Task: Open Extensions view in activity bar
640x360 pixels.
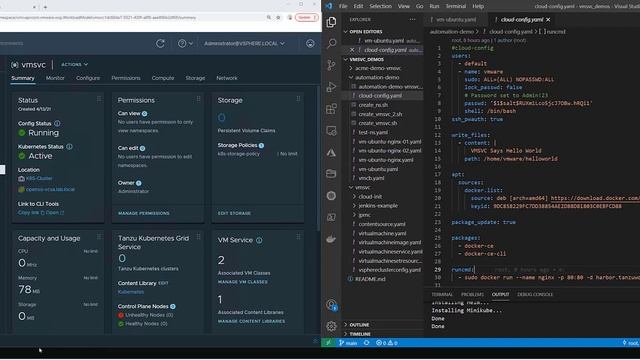Action: [x=331, y=109]
